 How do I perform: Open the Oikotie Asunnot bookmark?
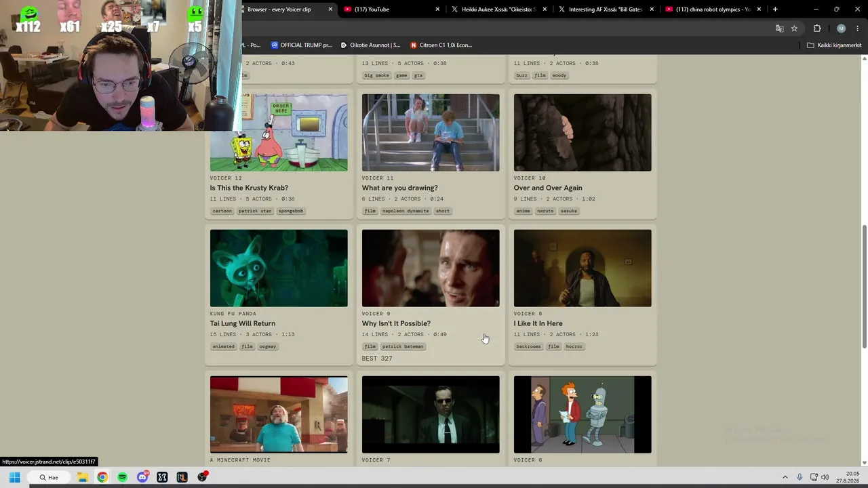(370, 45)
